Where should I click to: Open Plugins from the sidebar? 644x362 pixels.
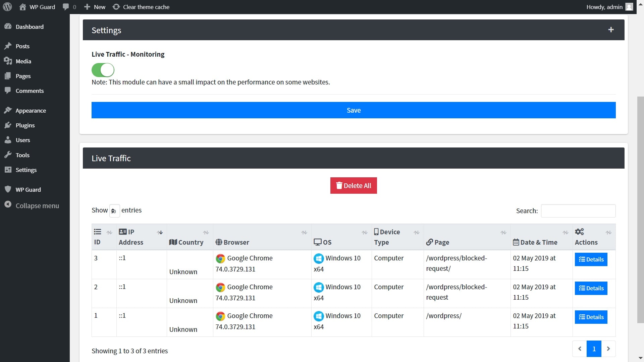25,125
